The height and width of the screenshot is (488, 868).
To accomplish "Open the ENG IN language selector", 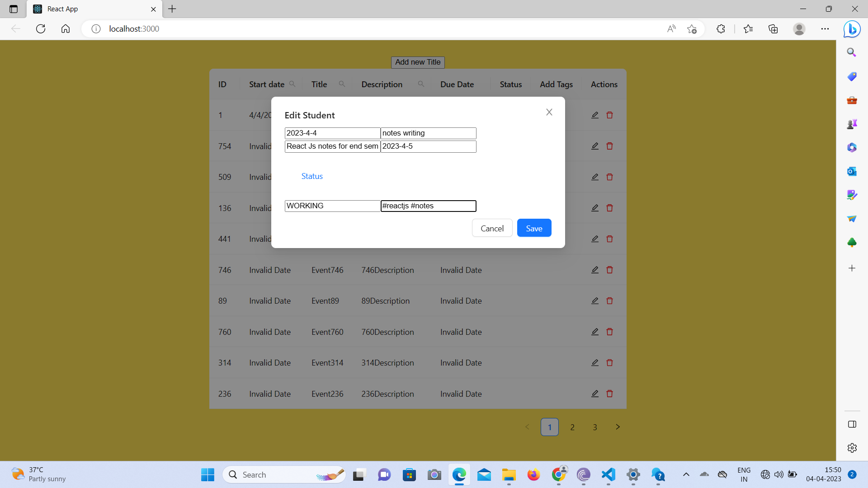I will pyautogui.click(x=744, y=474).
